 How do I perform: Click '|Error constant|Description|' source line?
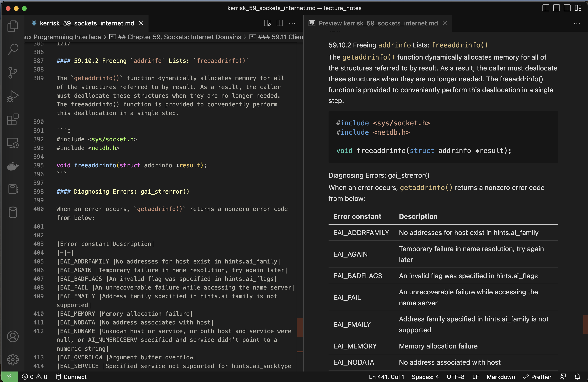point(105,244)
